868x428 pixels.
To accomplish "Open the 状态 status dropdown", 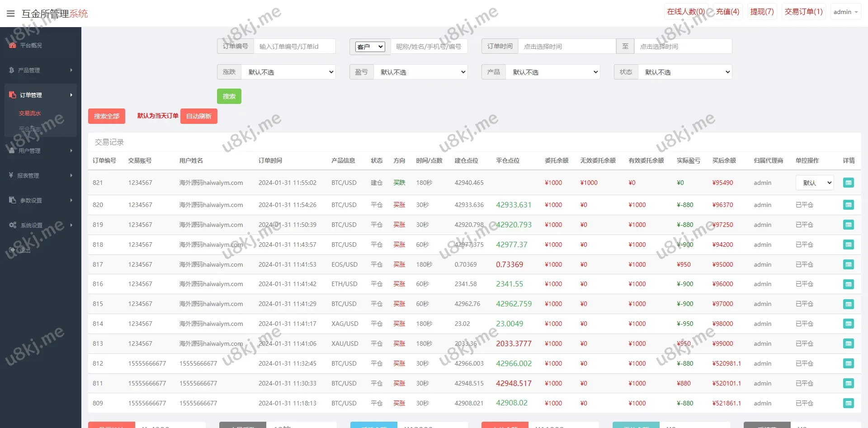I will 685,72.
